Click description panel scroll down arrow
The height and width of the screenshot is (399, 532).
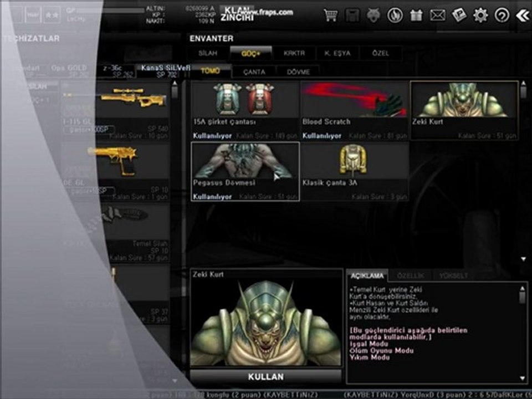(522, 378)
